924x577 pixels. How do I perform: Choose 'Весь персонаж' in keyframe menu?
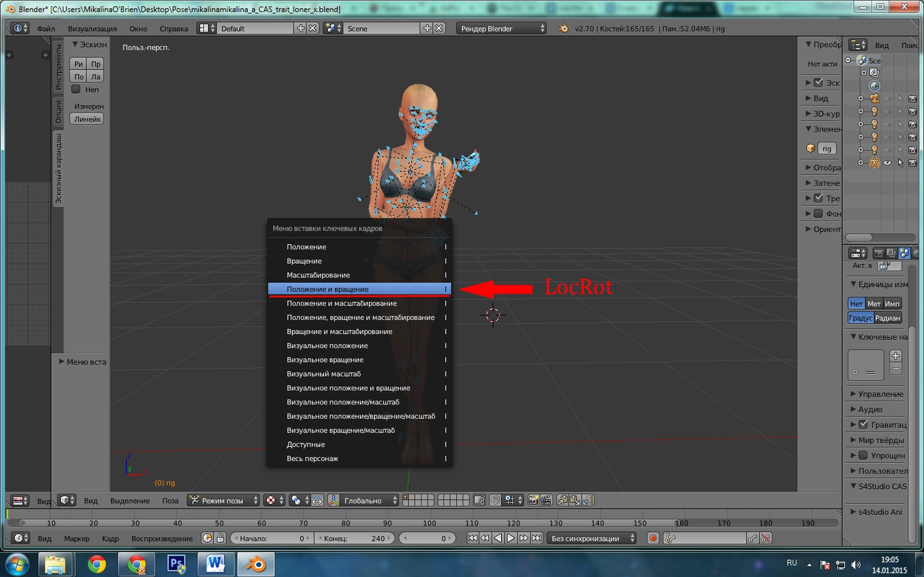point(360,458)
